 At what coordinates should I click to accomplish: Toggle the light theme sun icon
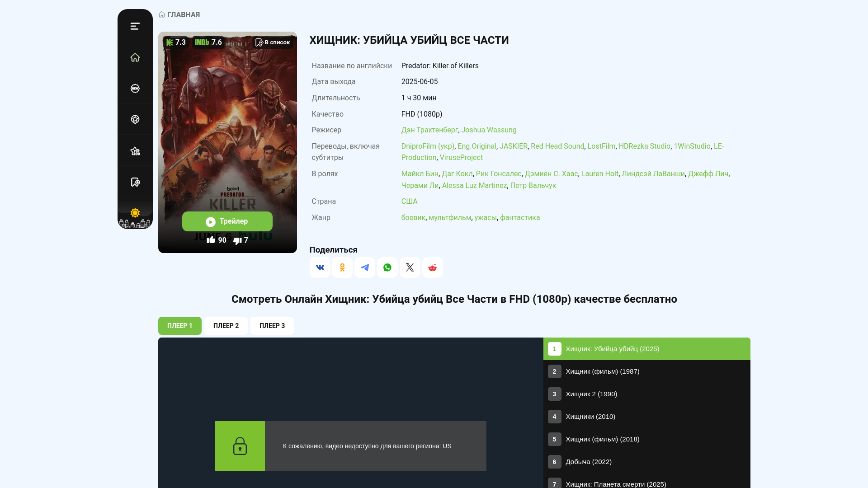click(x=135, y=213)
